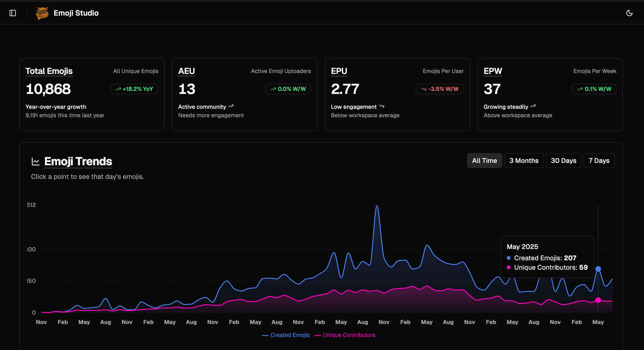The height and width of the screenshot is (350, 644).
Task: Click the Total Emojis card title
Action: tap(49, 71)
